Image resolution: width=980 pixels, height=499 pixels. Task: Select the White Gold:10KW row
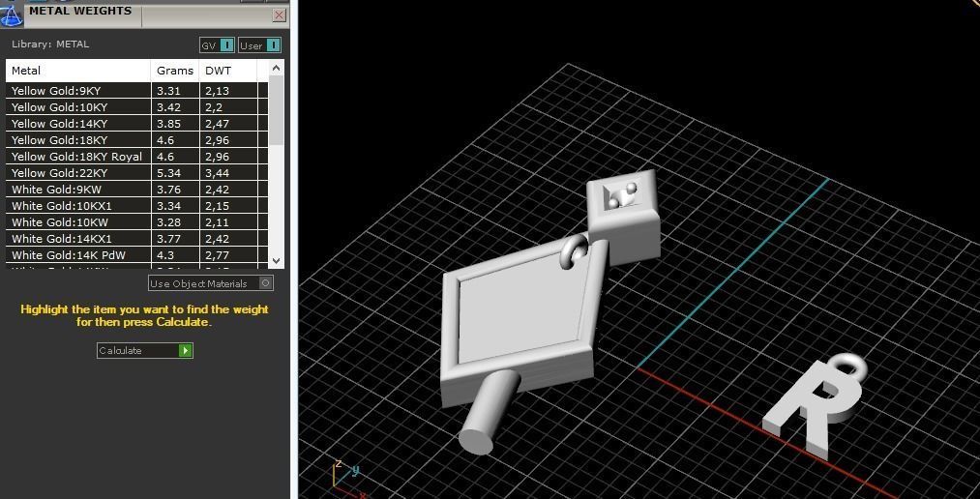tap(136, 222)
